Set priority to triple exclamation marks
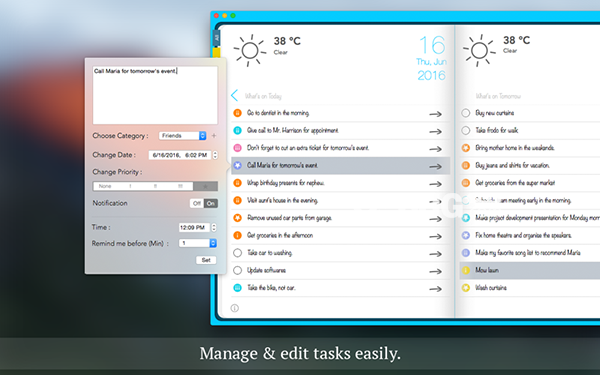Image resolution: width=600 pixels, height=375 pixels. point(180,186)
